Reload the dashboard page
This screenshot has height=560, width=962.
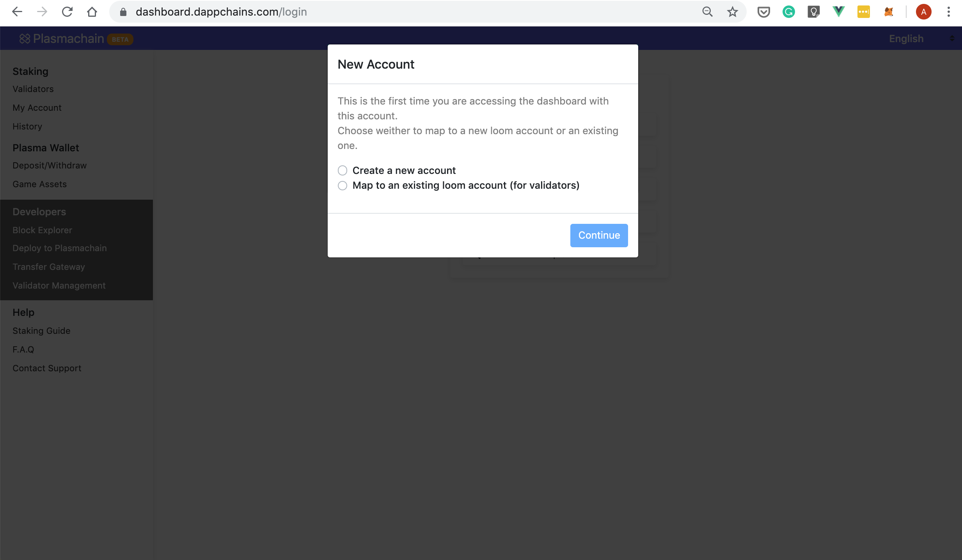[x=67, y=12]
